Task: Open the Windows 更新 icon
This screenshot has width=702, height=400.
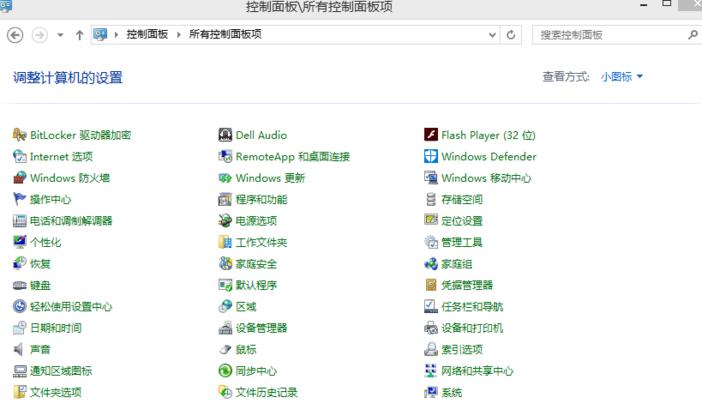Action: (x=225, y=178)
